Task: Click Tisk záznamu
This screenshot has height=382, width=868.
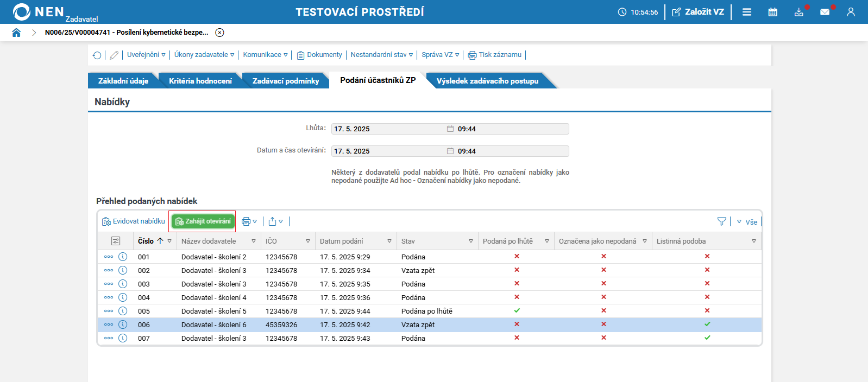Action: [x=495, y=55]
